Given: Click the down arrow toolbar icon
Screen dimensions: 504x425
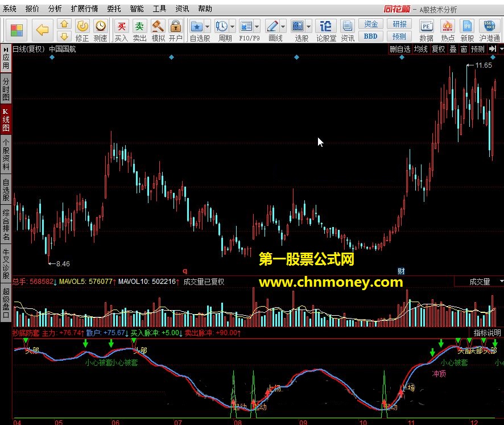Looking at the screenshot, I should pos(64,36).
